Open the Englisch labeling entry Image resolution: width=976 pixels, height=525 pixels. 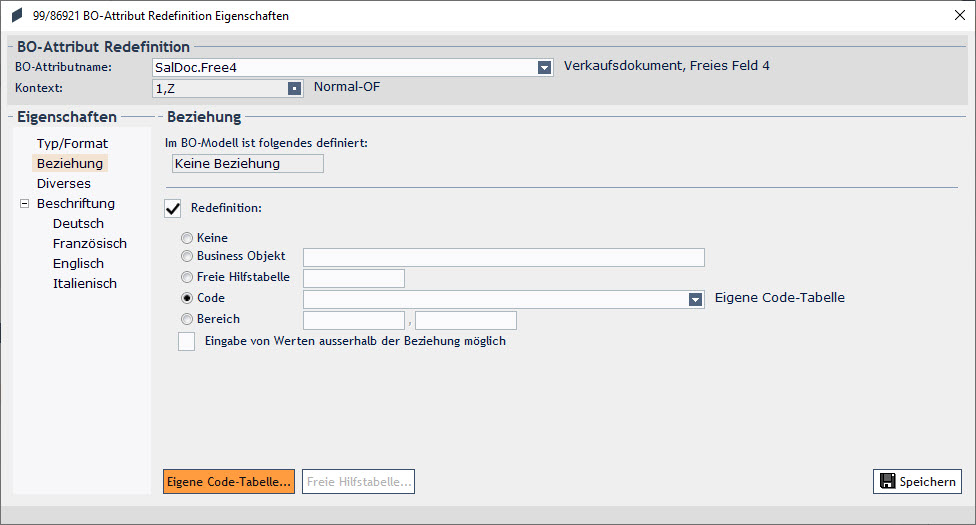tap(78, 263)
